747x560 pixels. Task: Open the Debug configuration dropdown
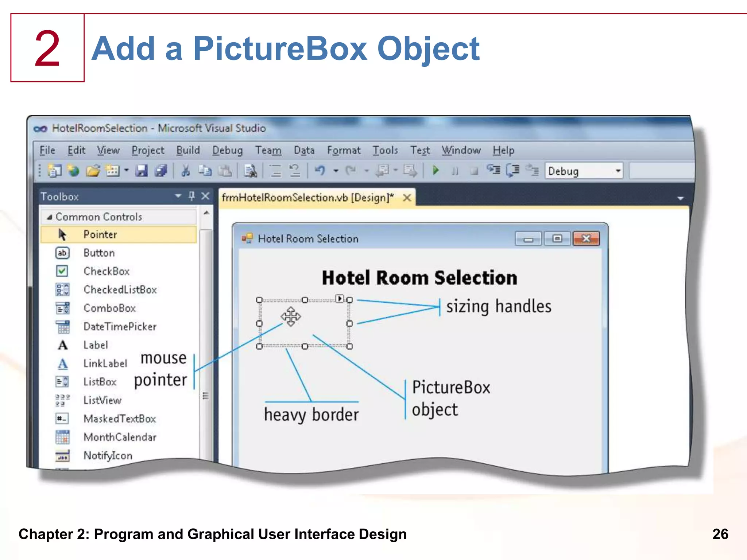pos(618,171)
